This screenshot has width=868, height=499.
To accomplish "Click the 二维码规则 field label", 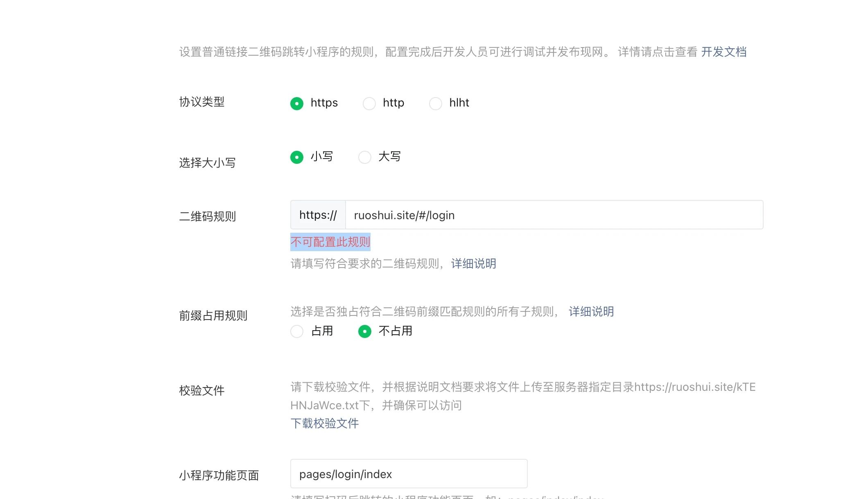I will pyautogui.click(x=207, y=216).
